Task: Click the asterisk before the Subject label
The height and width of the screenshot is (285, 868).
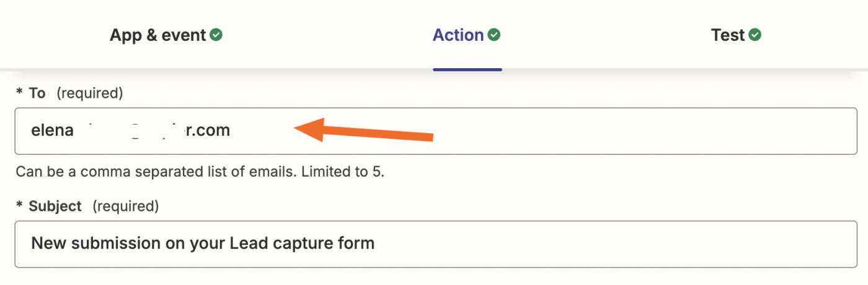Action: [x=19, y=207]
